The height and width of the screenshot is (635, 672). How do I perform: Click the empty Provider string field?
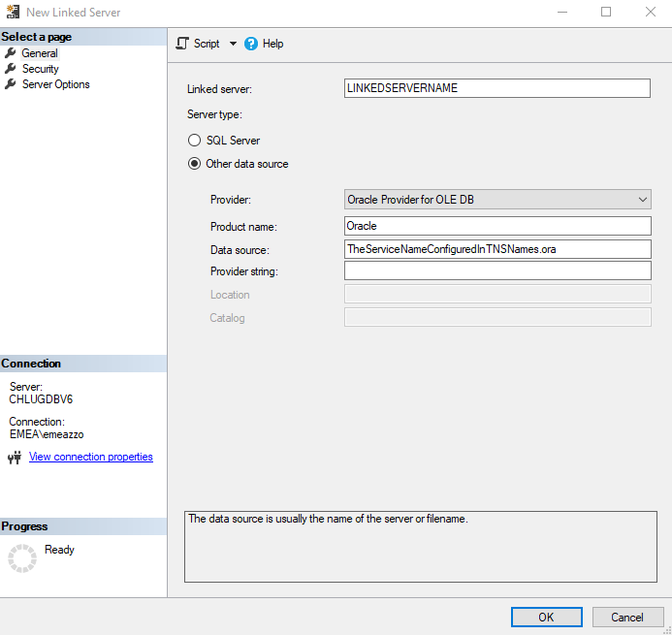pos(497,270)
